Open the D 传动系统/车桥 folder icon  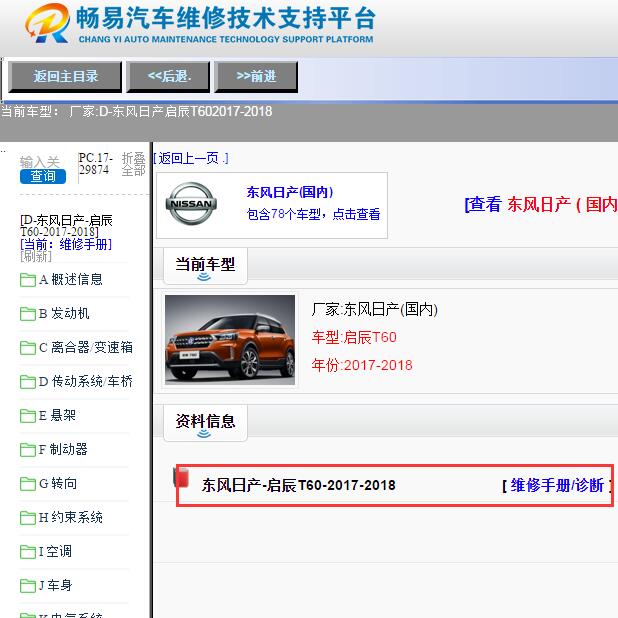click(x=28, y=382)
